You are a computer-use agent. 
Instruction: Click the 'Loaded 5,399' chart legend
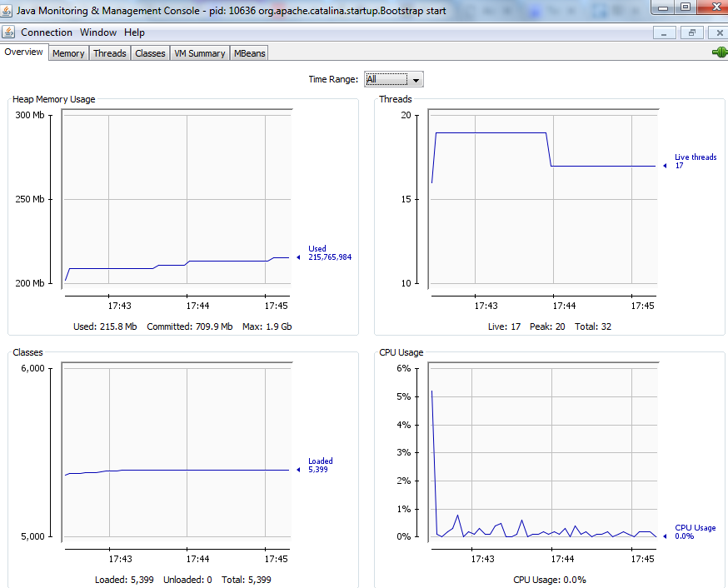coord(321,466)
